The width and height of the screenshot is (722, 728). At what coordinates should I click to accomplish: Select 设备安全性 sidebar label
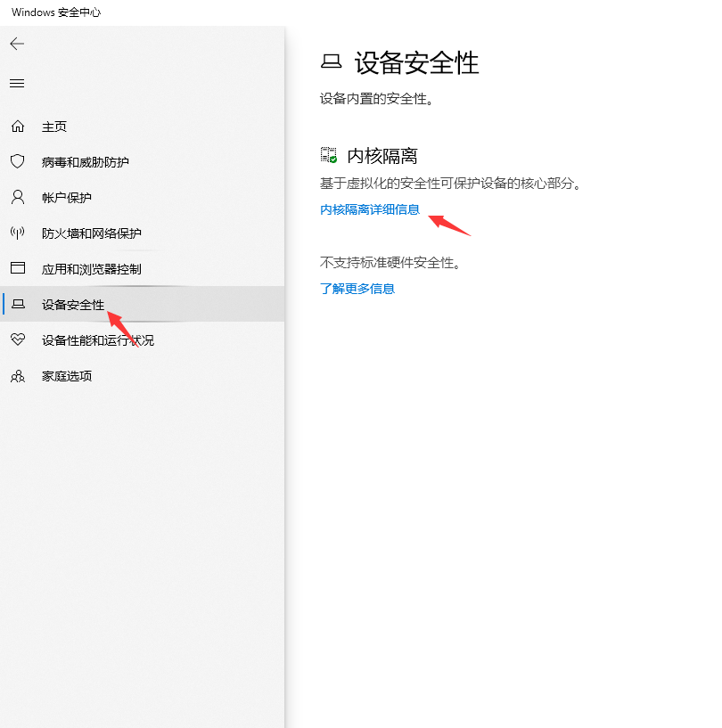pyautogui.click(x=73, y=305)
